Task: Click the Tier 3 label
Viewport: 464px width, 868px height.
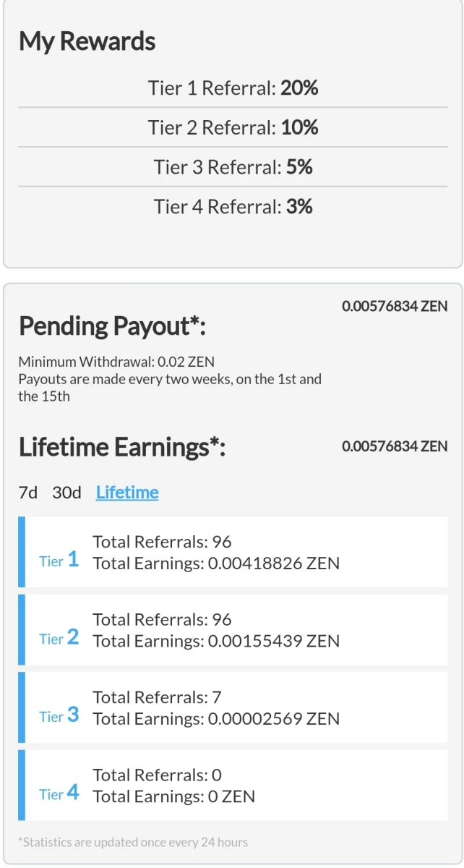Action: pos(59,715)
